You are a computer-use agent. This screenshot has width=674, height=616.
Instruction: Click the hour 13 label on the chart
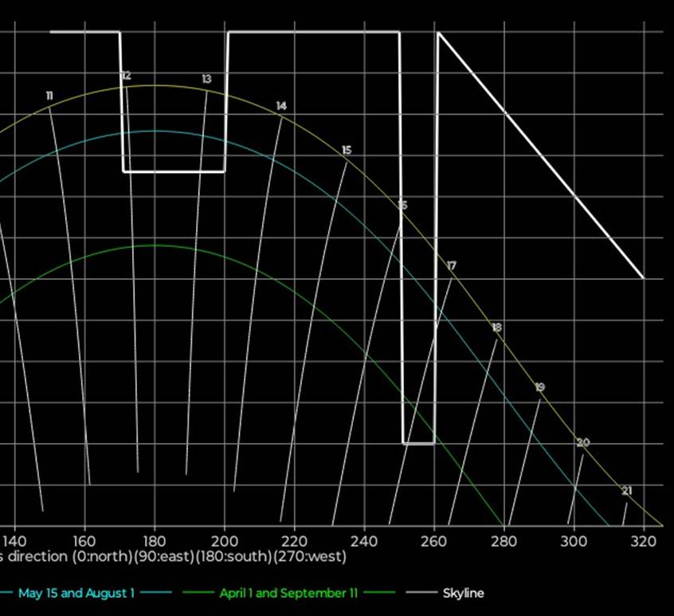206,79
